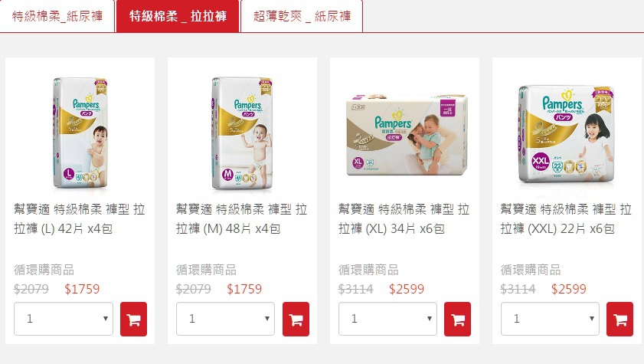The image size is (644, 364).
Task: Add the L size 42片 pants to cart
Action: coord(133,320)
